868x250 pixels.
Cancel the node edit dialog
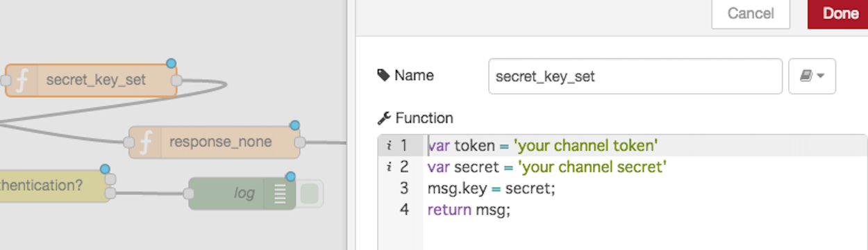click(751, 13)
